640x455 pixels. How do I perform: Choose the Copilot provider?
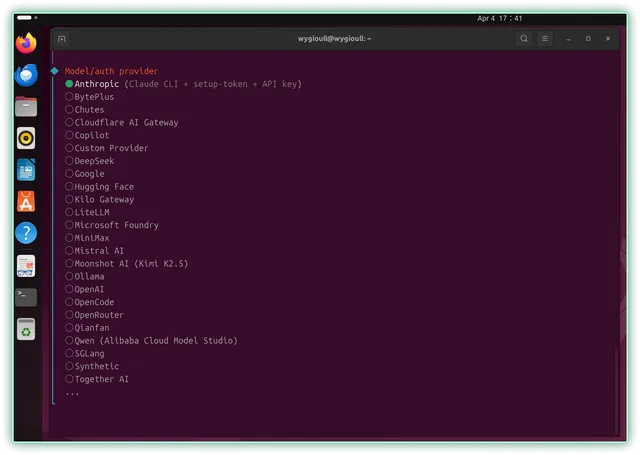(x=87, y=135)
